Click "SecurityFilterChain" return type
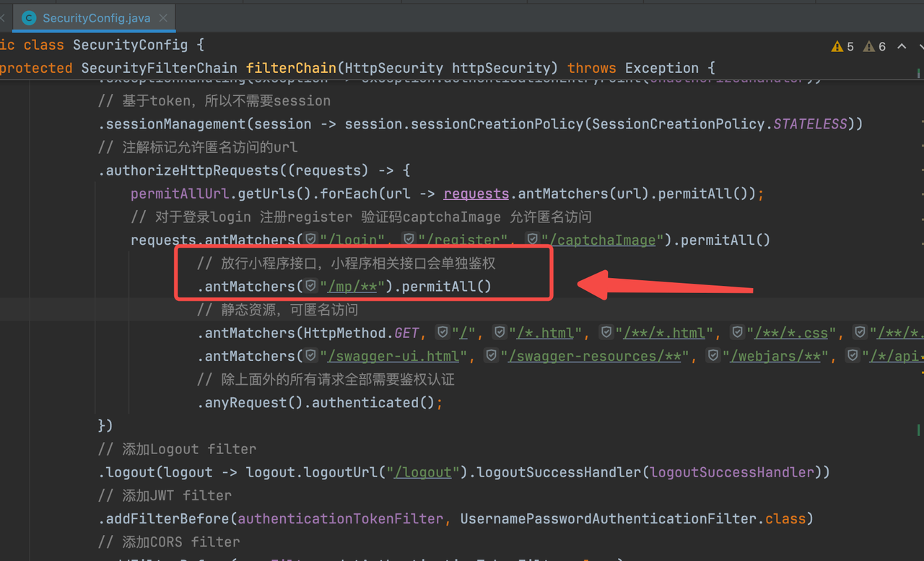 click(159, 68)
